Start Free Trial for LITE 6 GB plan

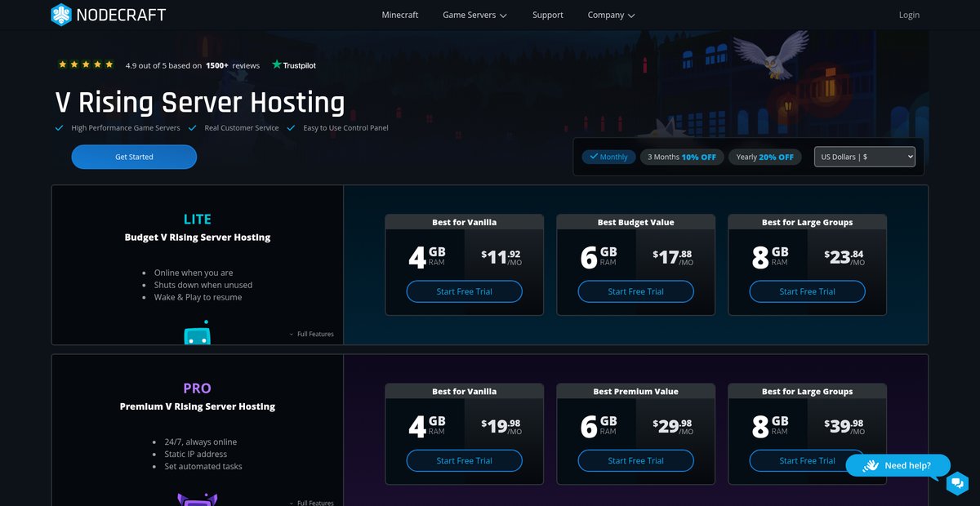(635, 291)
